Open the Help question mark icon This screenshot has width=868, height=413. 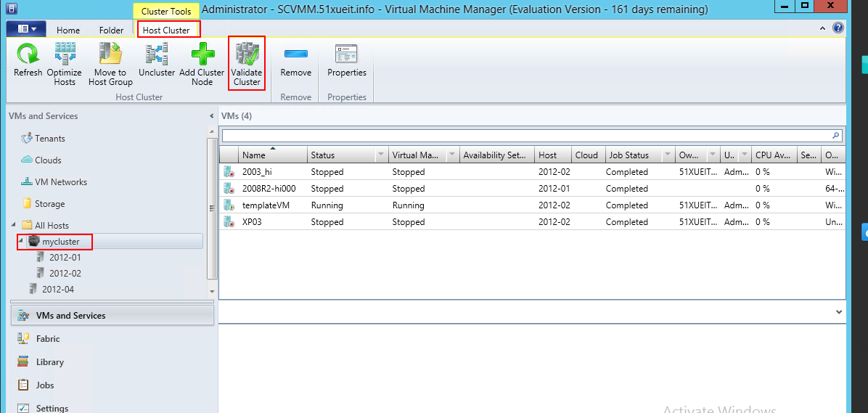(838, 28)
